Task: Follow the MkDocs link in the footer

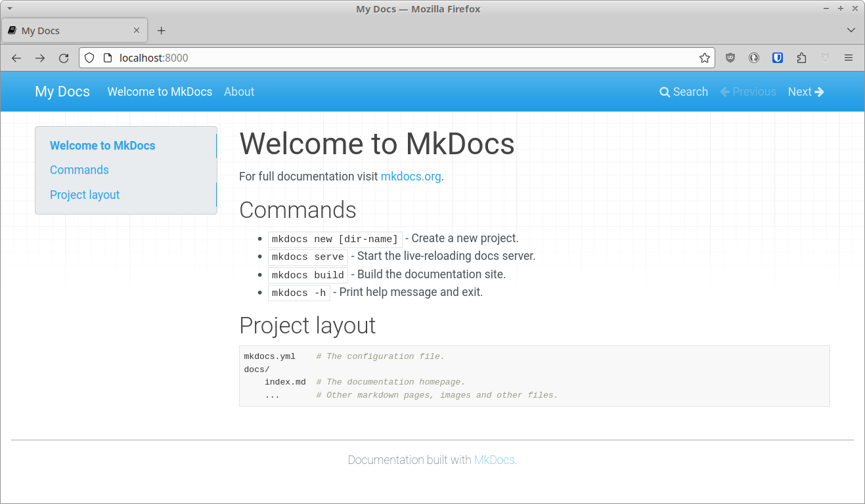Action: tap(495, 460)
